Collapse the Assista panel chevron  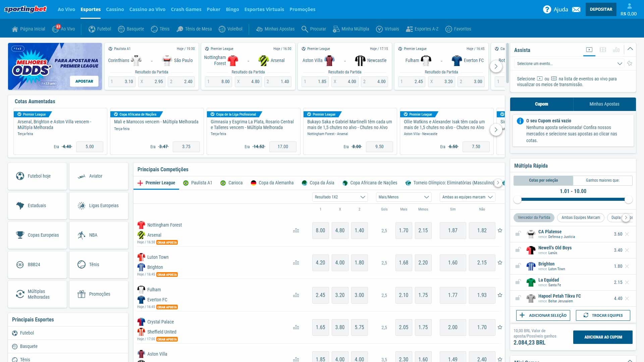[x=630, y=49]
